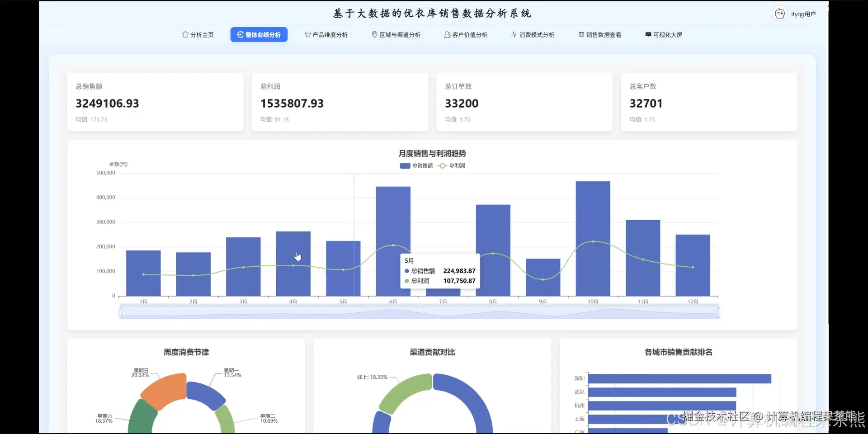Click the 星期二 10.69% label
Viewport: 868px width, 434px height.
[x=269, y=418]
